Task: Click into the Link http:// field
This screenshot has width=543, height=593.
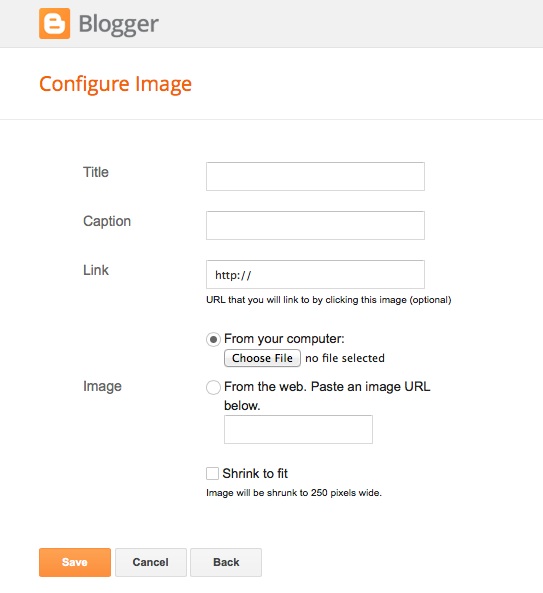Action: tap(315, 274)
